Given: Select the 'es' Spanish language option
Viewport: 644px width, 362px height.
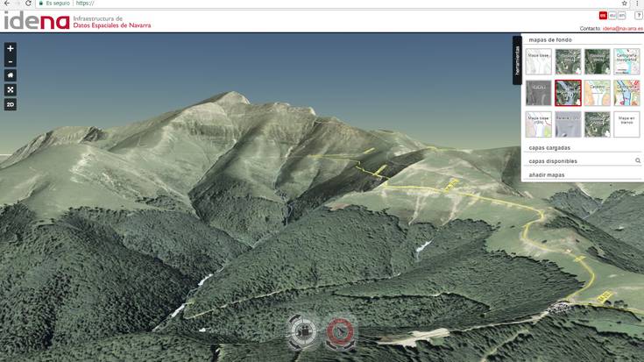Looking at the screenshot, I should pos(603,15).
